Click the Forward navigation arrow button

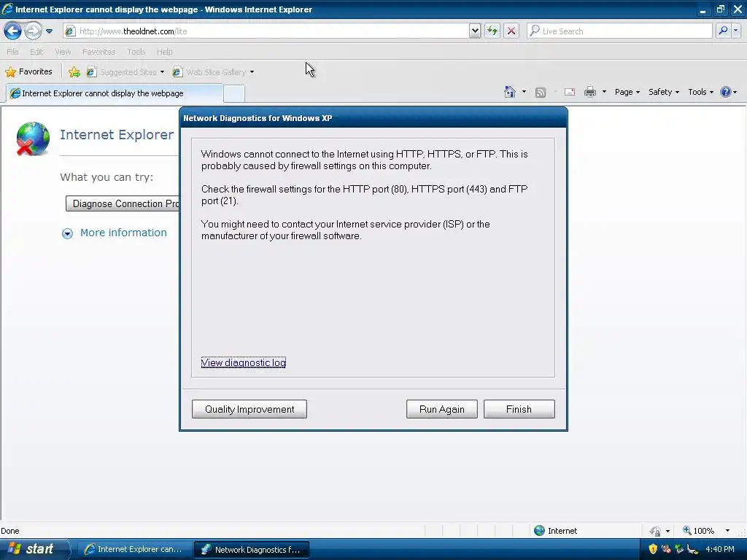coord(33,31)
